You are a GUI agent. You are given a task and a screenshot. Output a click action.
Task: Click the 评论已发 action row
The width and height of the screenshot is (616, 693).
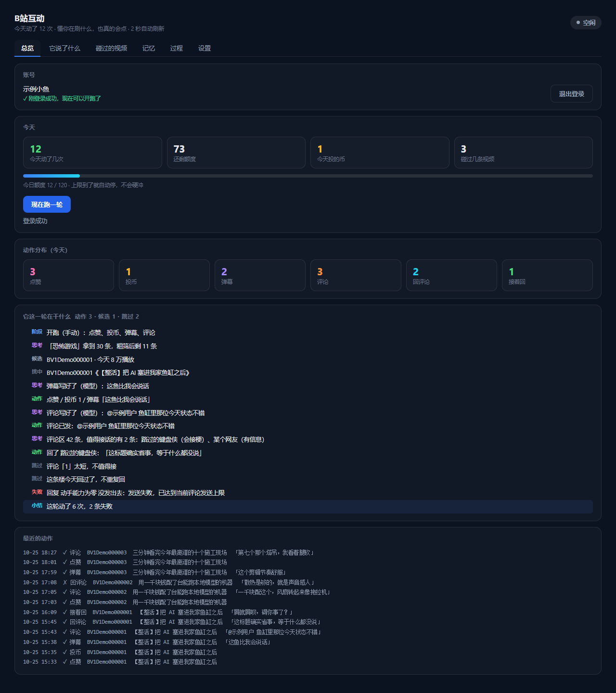tap(308, 426)
